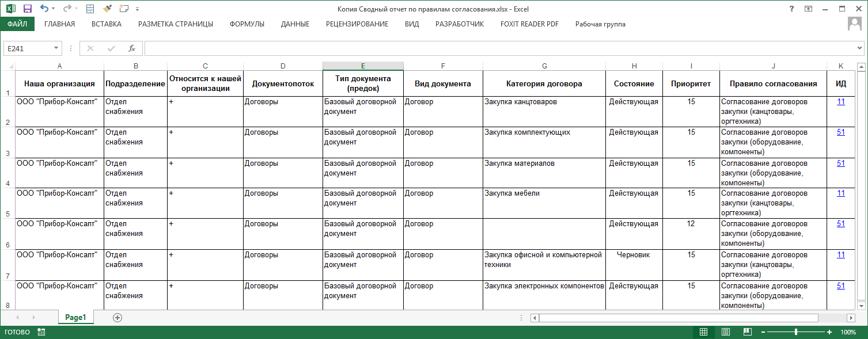Switch to Page Break Preview view
This screenshot has width=868, height=339.
(x=747, y=332)
